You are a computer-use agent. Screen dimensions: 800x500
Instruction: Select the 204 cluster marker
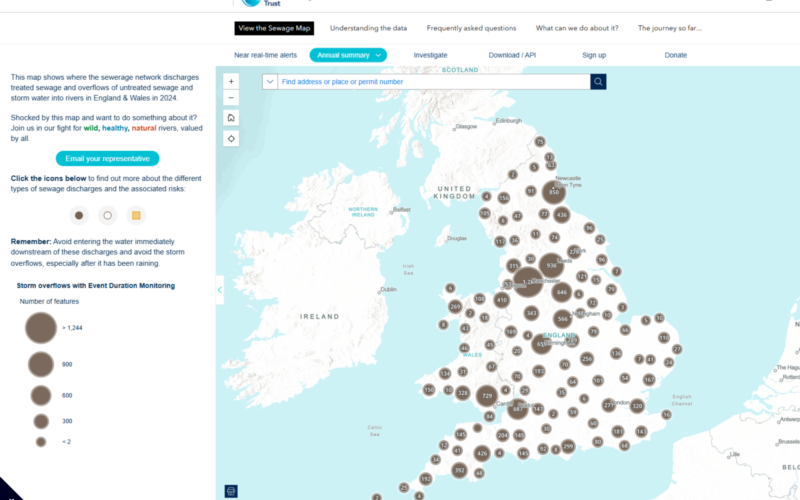tap(503, 435)
